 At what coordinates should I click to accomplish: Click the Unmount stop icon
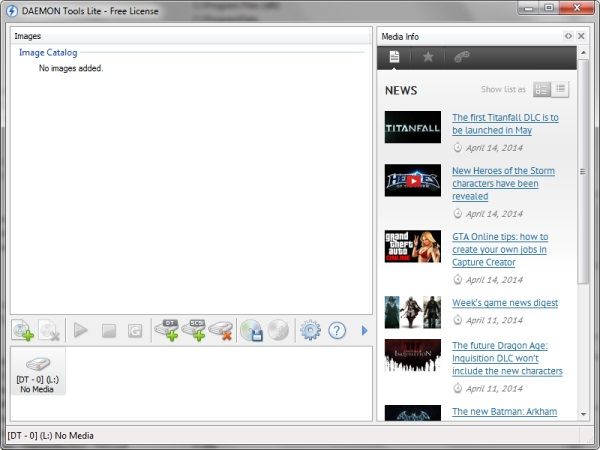pyautogui.click(x=109, y=331)
